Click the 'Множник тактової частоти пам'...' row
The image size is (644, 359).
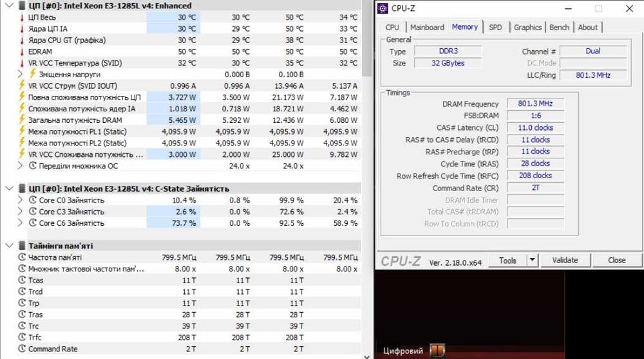(190, 269)
